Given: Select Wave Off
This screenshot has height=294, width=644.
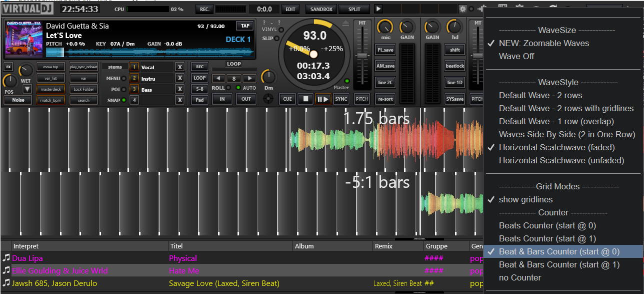Looking at the screenshot, I should pyautogui.click(x=516, y=56).
